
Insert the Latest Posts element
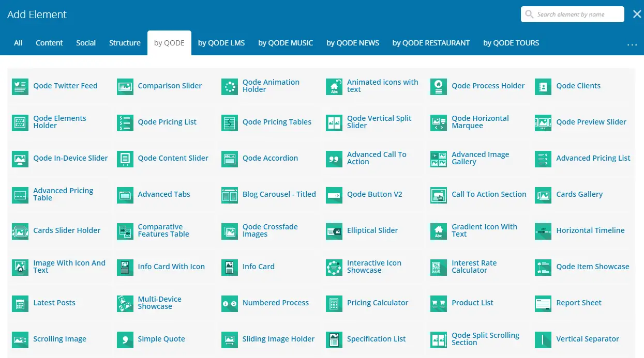point(59,303)
